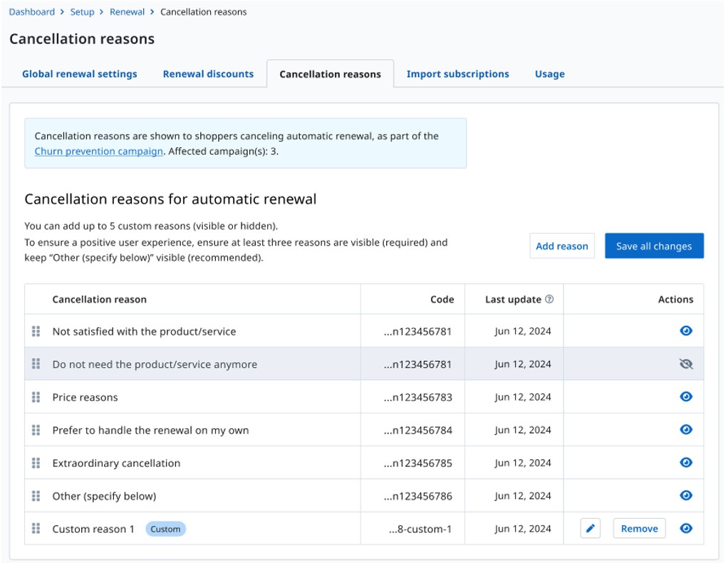This screenshot has height=563, width=728.
Task: Open the Renewal discounts tab
Action: pyautogui.click(x=208, y=74)
